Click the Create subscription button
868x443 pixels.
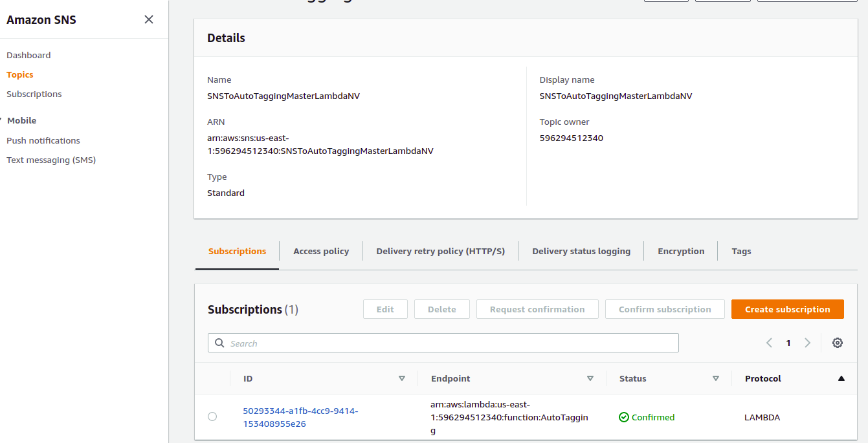pos(788,309)
